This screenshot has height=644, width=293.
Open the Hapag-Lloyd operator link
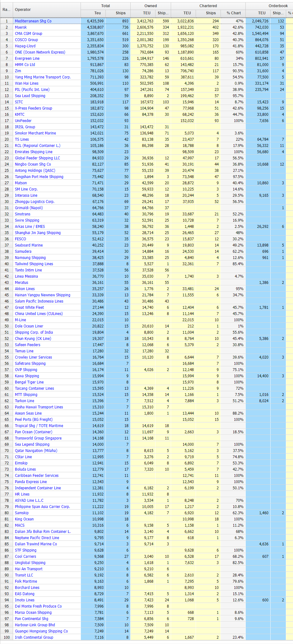pos(25,46)
